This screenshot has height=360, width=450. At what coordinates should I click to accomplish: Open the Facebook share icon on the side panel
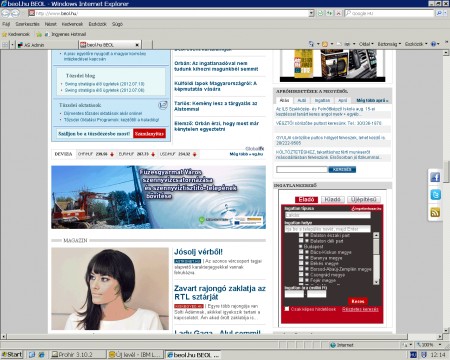435,177
